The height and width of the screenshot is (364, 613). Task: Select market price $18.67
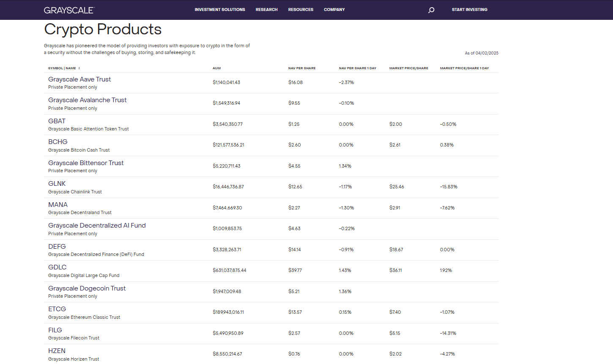click(396, 250)
